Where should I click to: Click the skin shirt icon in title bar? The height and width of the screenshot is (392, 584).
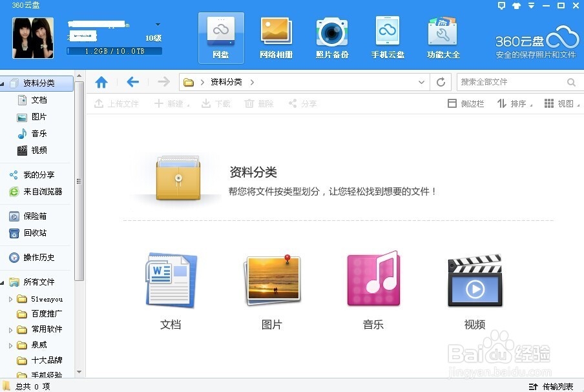click(517, 6)
